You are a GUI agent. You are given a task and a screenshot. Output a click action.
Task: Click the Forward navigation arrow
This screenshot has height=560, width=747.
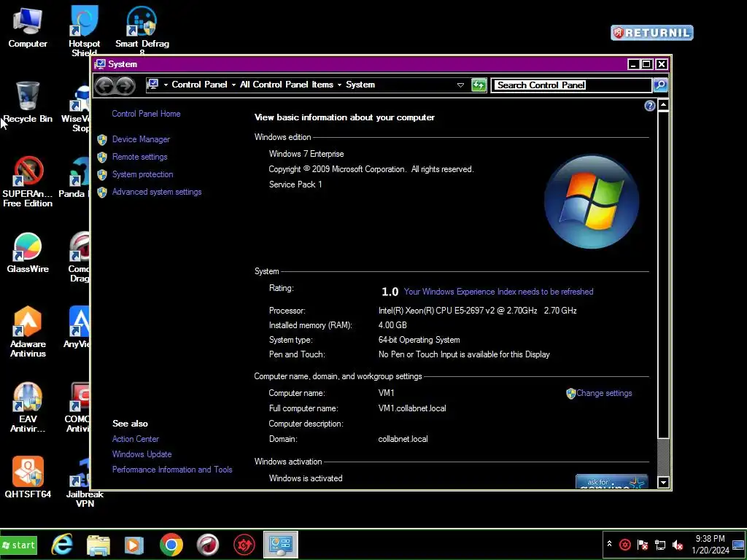pyautogui.click(x=125, y=85)
